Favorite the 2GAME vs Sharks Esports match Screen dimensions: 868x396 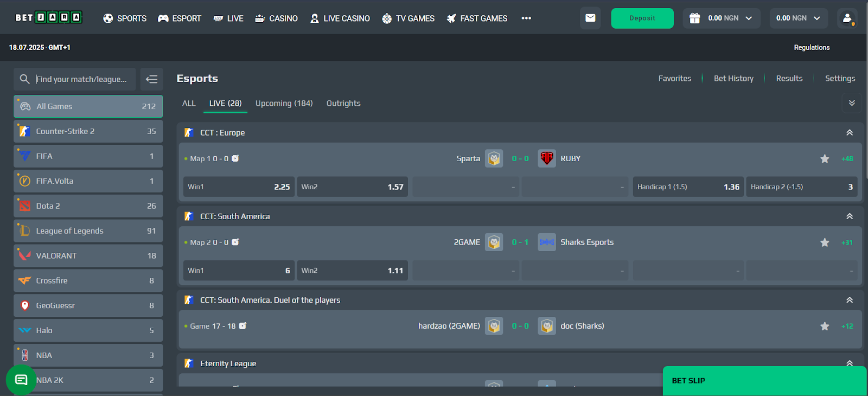[825, 242]
